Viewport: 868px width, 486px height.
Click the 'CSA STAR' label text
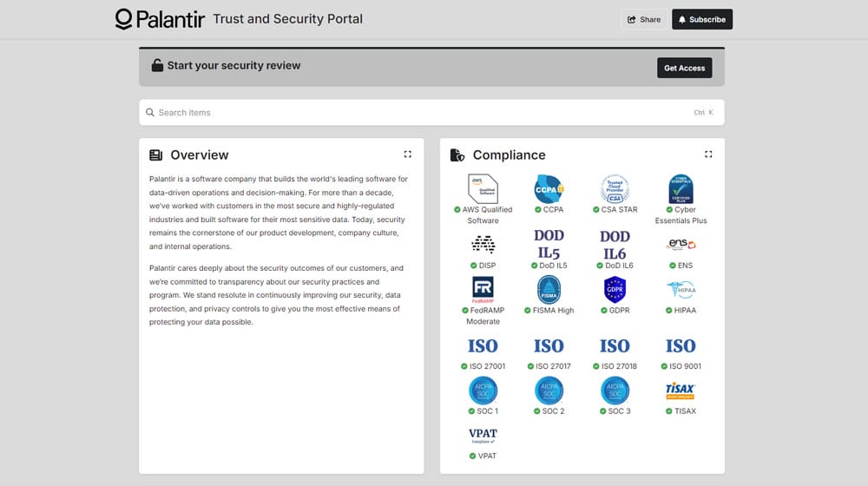pyautogui.click(x=619, y=209)
